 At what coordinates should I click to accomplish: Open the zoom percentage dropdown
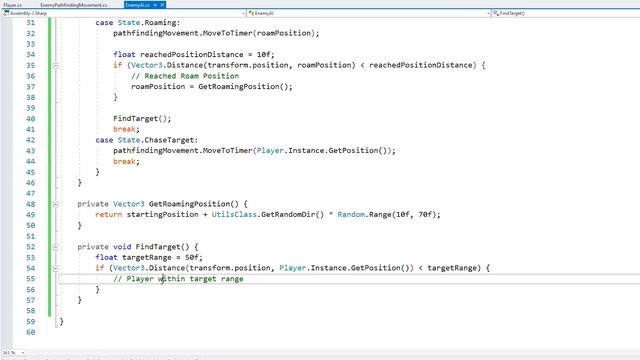pos(23,353)
